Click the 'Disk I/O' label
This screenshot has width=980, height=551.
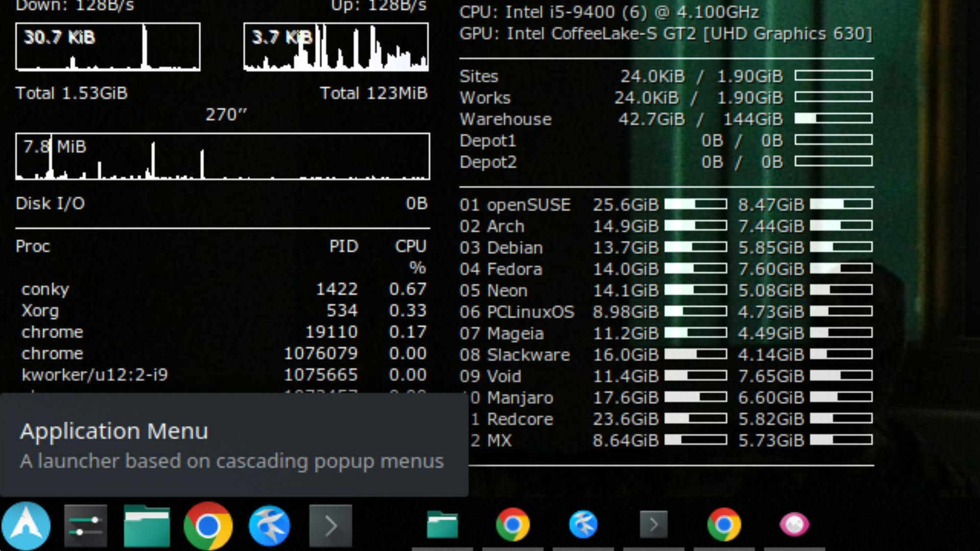pos(50,204)
